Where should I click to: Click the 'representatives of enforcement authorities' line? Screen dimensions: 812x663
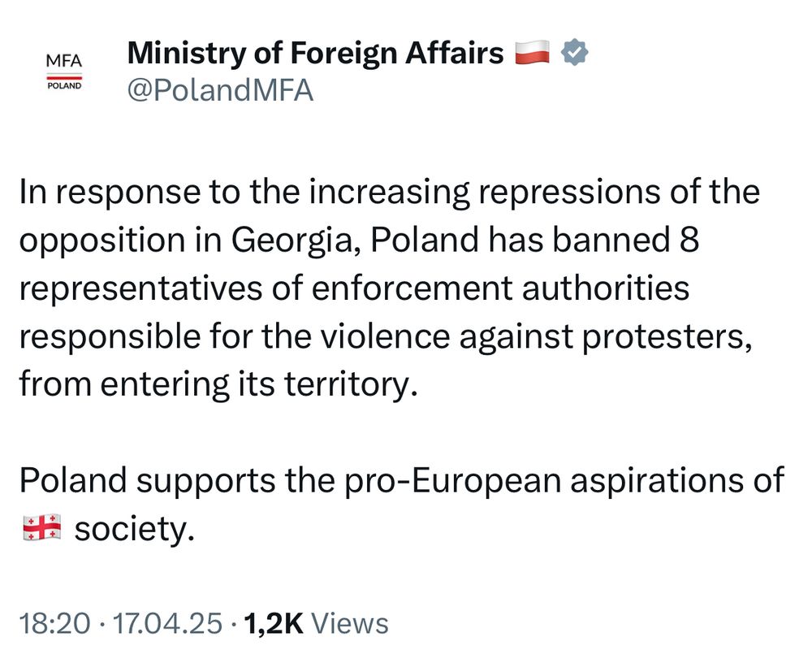(x=354, y=288)
